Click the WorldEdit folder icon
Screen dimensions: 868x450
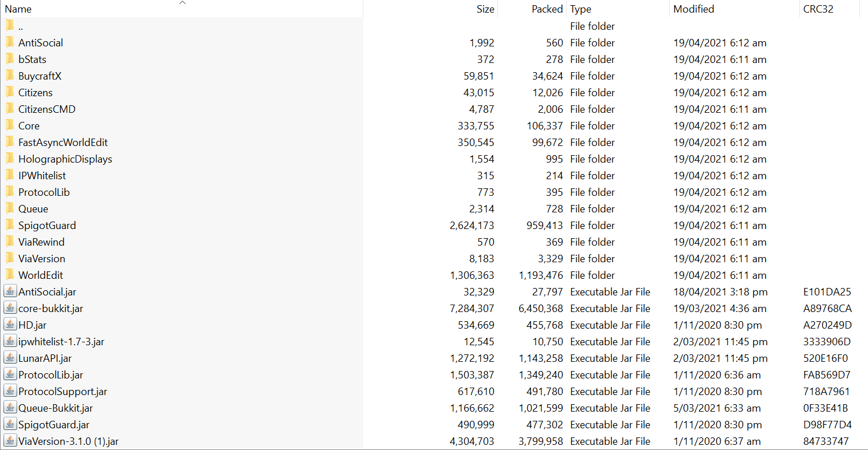pyautogui.click(x=10, y=275)
